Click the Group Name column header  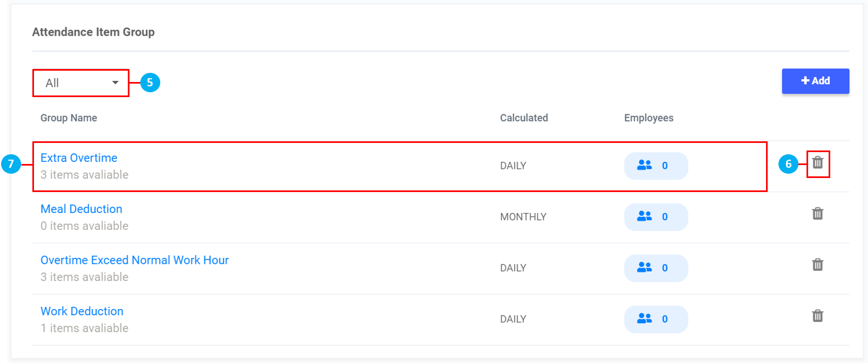pyautogui.click(x=69, y=118)
